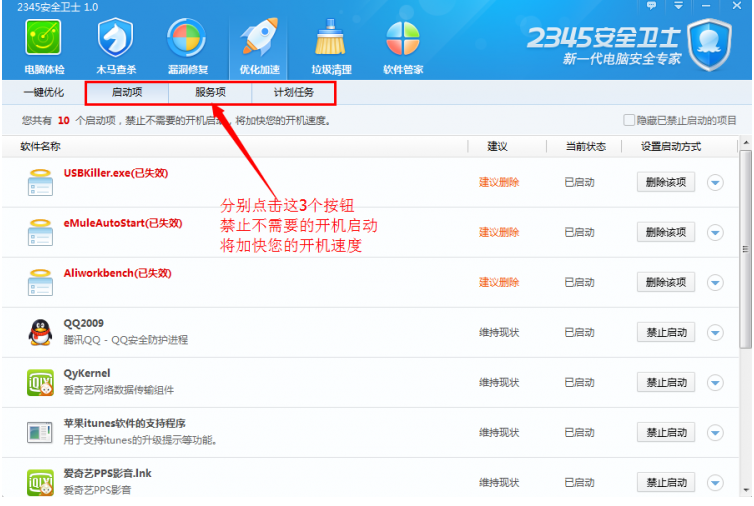Image resolution: width=754 pixels, height=506 pixels.
Task: Switch to the 服务项 tab
Action: (x=210, y=92)
